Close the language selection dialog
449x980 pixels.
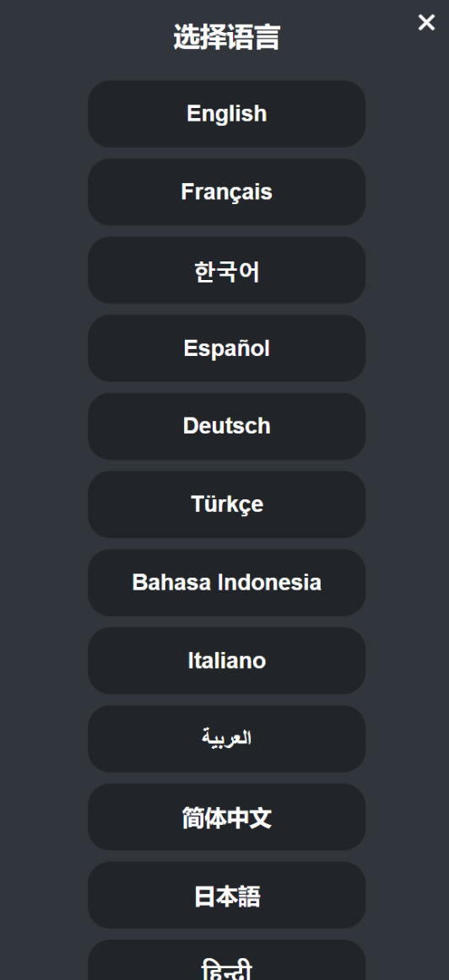(x=426, y=23)
